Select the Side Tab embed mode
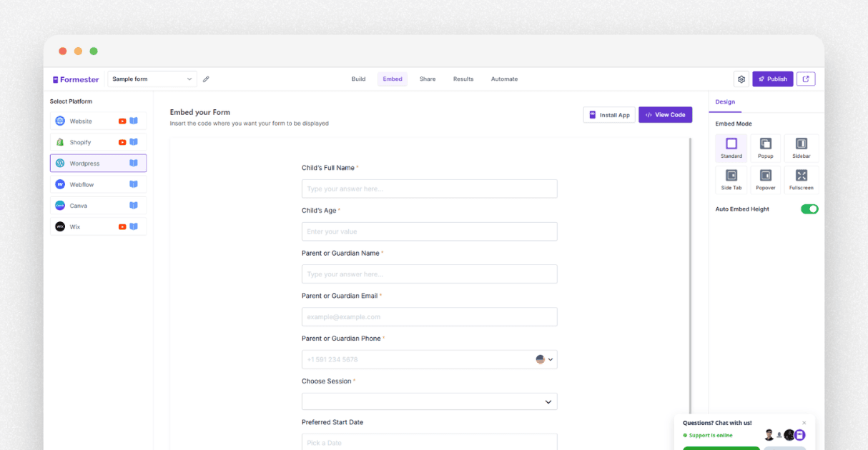868x450 pixels. click(x=731, y=179)
